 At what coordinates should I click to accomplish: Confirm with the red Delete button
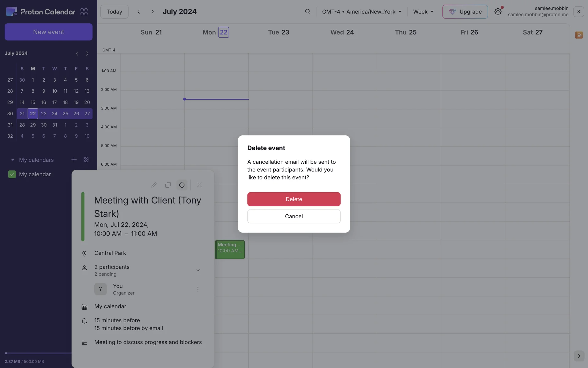[294, 199]
